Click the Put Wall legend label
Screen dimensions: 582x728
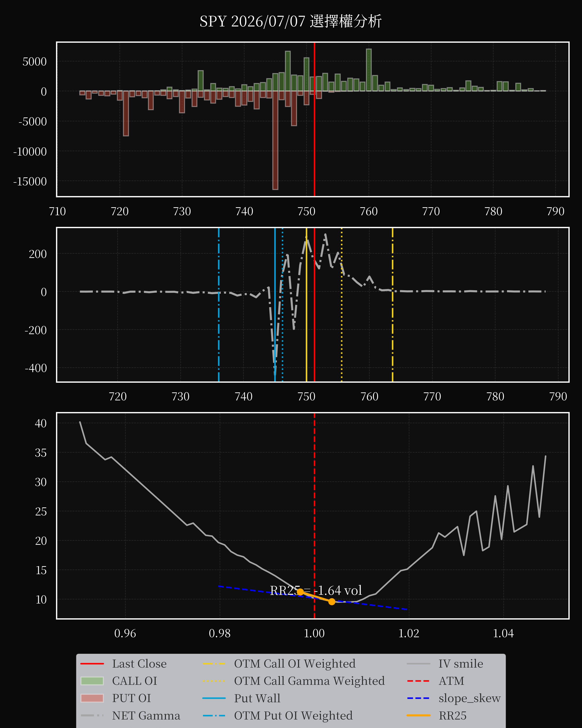click(257, 698)
